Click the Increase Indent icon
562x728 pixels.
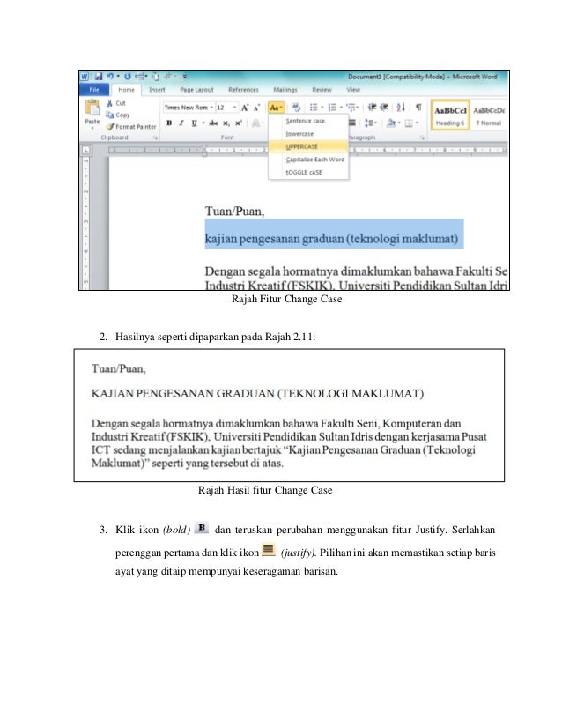coord(384,108)
